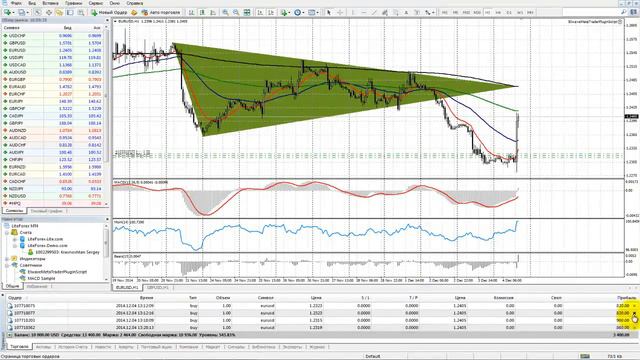The width and height of the screenshot is (640, 360).
Task: Switch to Tick Chart tab in Market Watch
Action: [x=47, y=211]
